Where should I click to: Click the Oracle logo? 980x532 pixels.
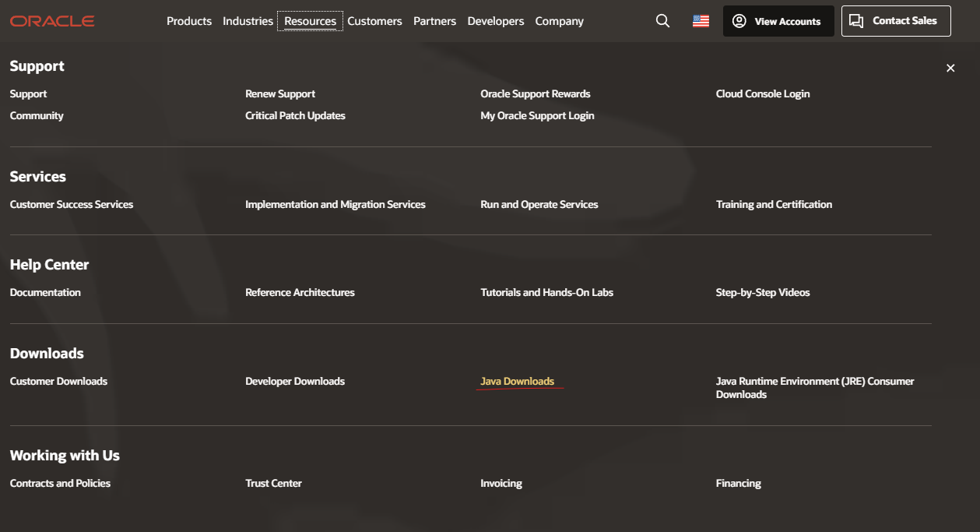click(x=52, y=21)
